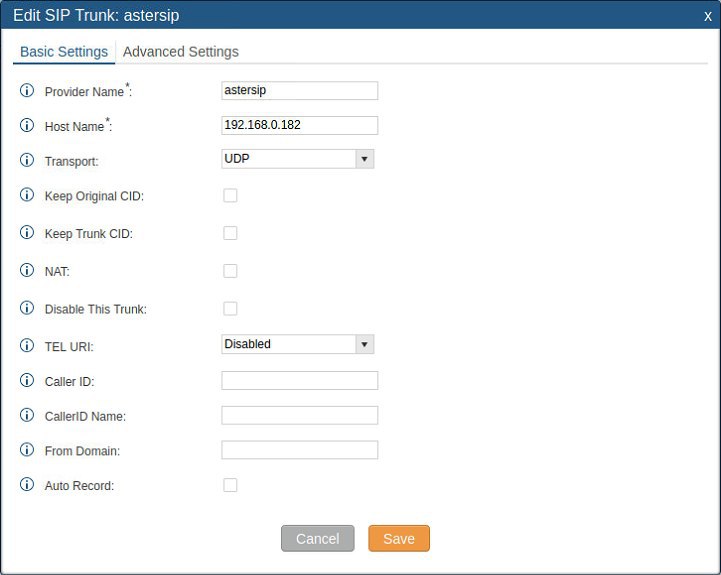Save the SIP trunk settings
The image size is (721, 575).
(399, 539)
